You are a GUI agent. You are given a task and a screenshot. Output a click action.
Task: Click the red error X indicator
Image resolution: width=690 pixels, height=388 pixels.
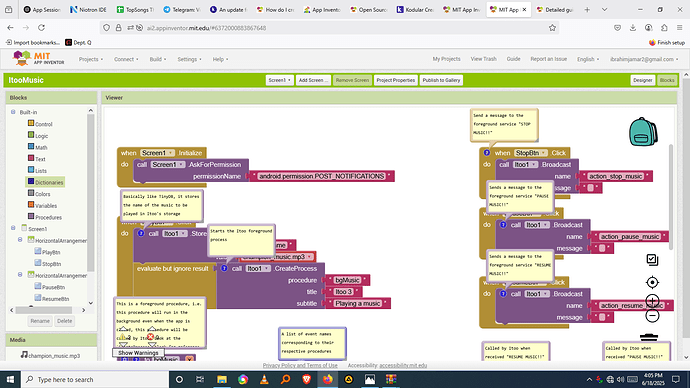click(150, 337)
